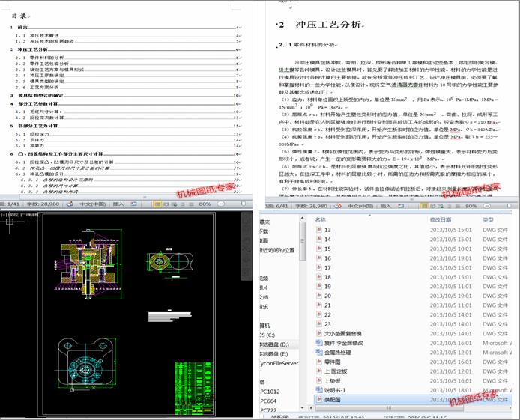Select the 说明书-1 Word document
This screenshot has height=420, width=520.
click(412, 390)
